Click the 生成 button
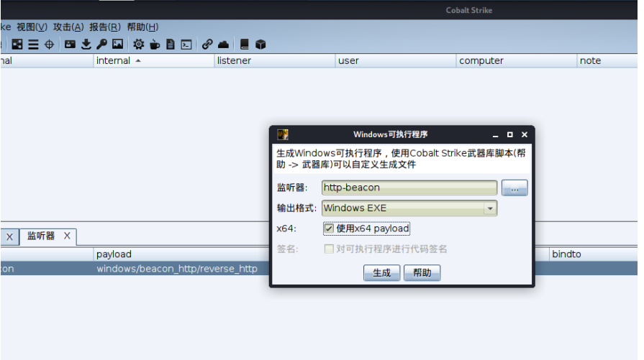This screenshot has width=644, height=360. (x=381, y=273)
